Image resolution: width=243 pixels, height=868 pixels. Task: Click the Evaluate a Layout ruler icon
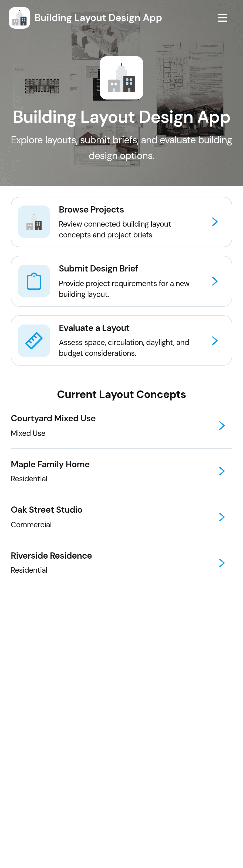click(34, 341)
